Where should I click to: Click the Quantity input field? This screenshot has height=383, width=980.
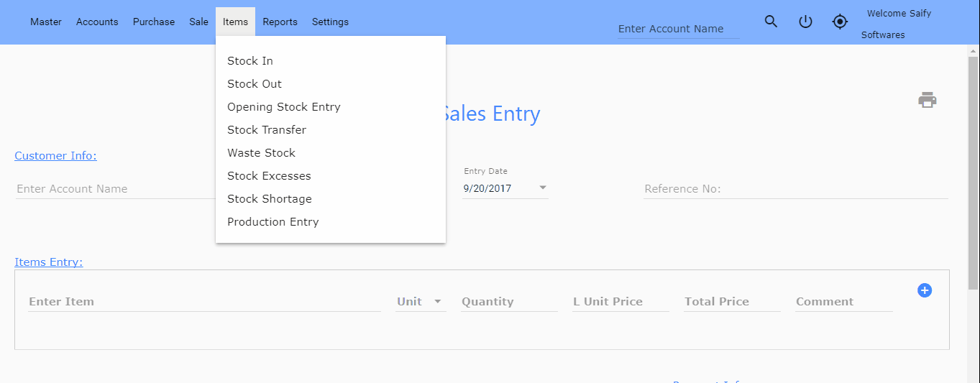508,302
